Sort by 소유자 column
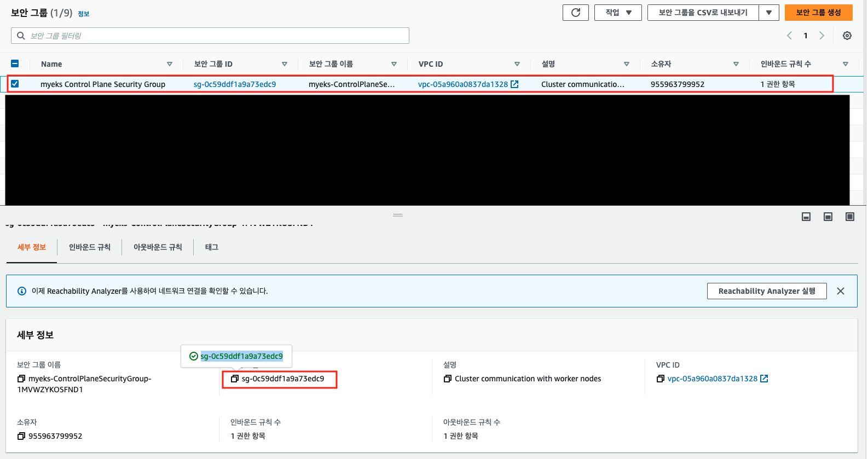This screenshot has height=459, width=868. click(736, 64)
